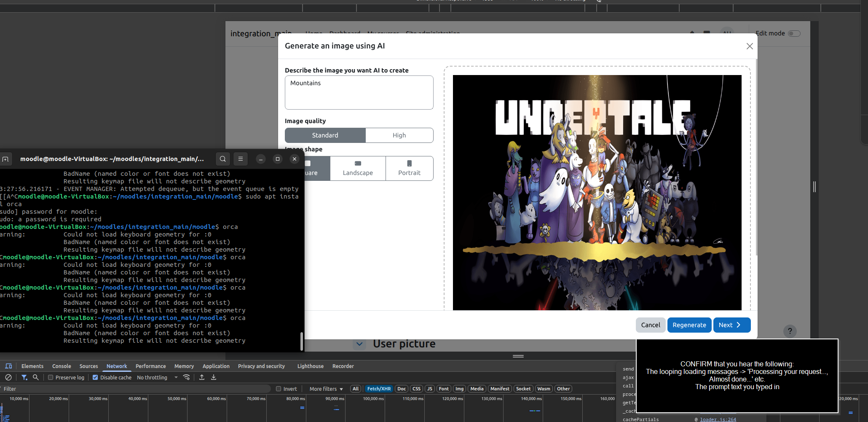The height and width of the screenshot is (422, 868).
Task: Choose Standard image quality
Action: [x=325, y=135]
